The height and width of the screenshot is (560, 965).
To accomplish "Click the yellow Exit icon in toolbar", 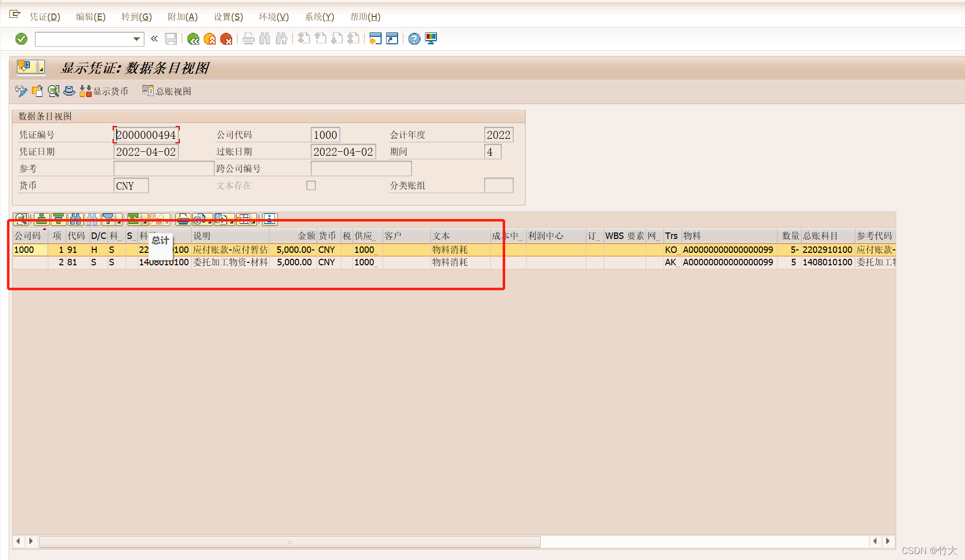I will [x=210, y=39].
